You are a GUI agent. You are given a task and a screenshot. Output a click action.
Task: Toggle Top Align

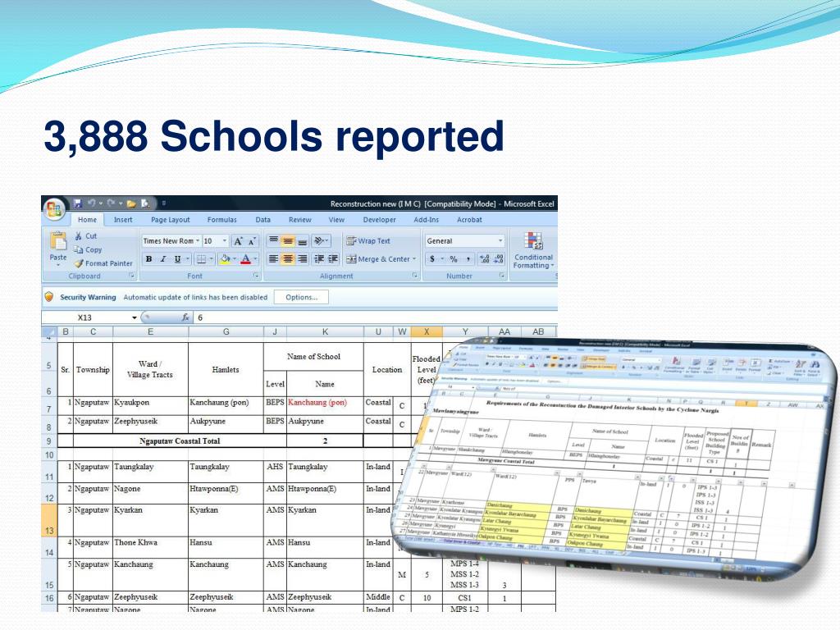tap(273, 240)
